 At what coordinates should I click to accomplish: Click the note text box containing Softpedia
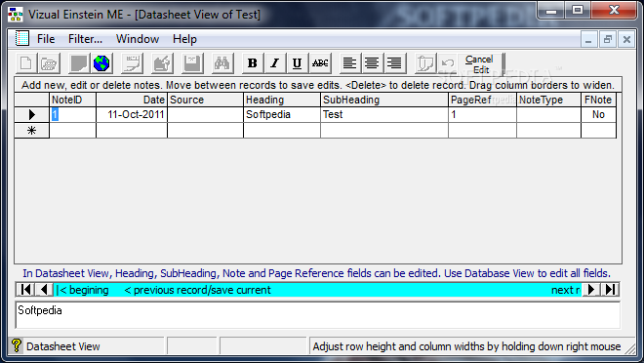pos(318,315)
